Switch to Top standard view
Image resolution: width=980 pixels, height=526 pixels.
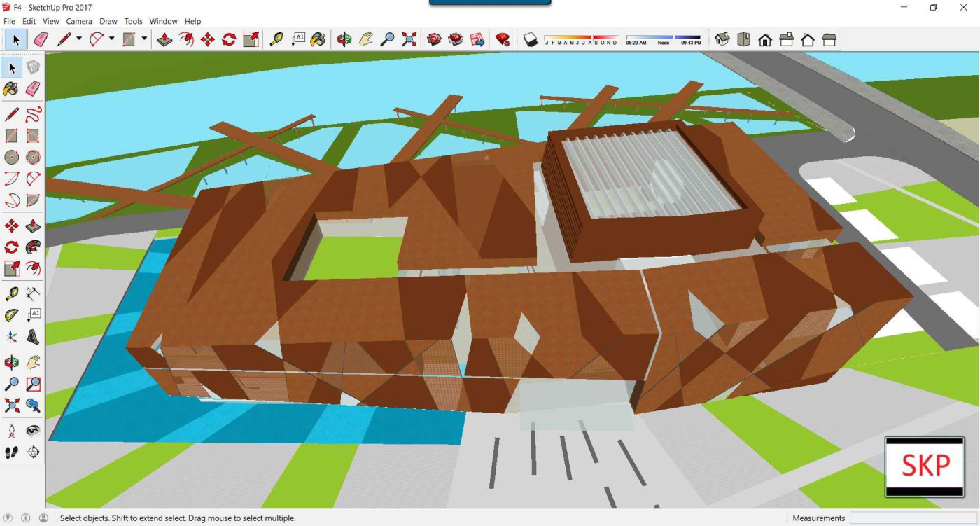(743, 39)
